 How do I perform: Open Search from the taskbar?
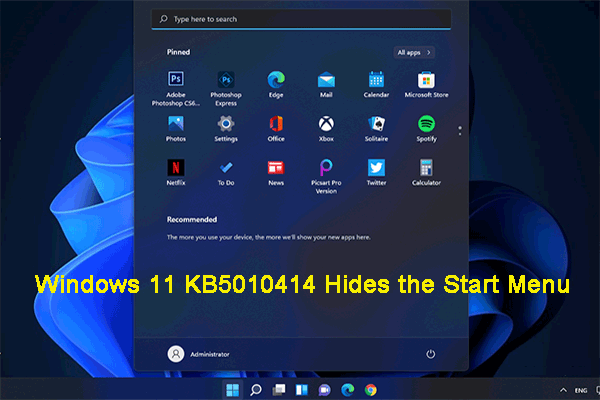(256, 390)
